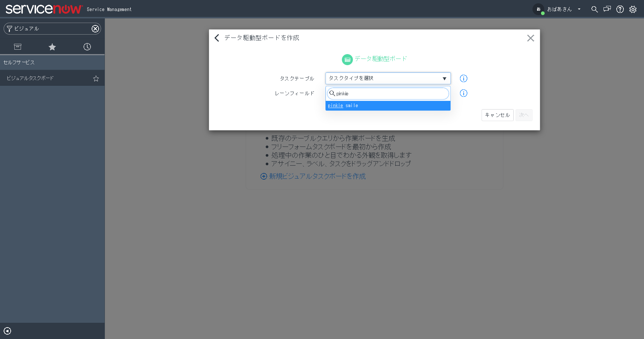Image resolution: width=644 pixels, height=339 pixels.
Task: Click the green データ駆動型ボード icon
Action: click(347, 59)
